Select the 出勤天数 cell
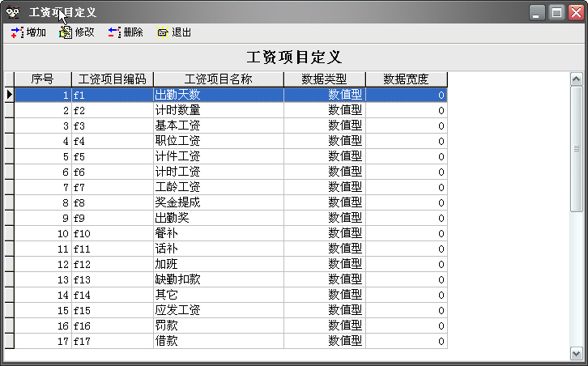 219,95
